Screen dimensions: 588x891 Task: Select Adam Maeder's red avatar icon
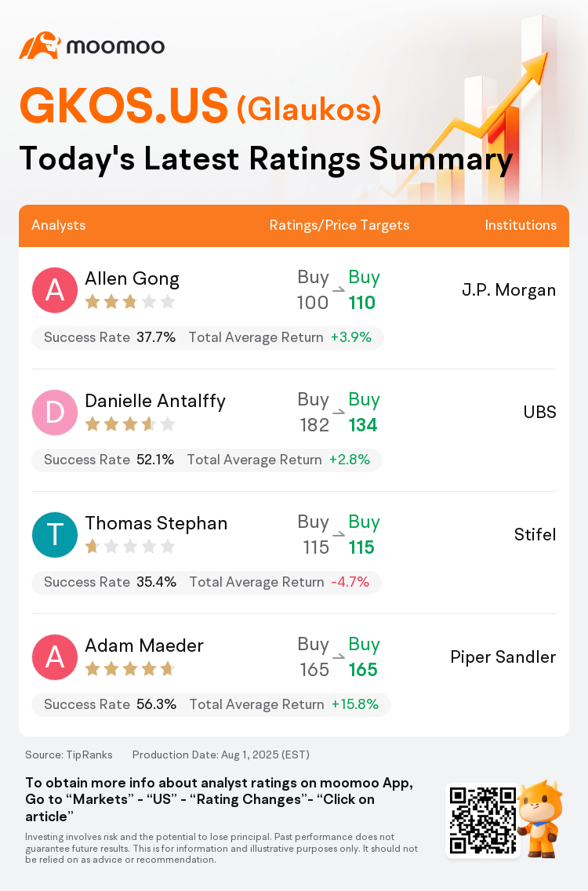[x=55, y=657]
